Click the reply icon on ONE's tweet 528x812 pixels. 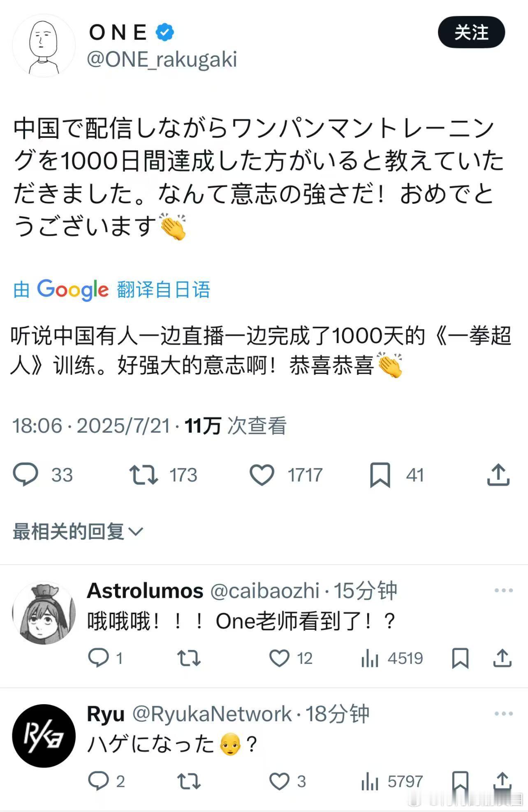(x=26, y=474)
